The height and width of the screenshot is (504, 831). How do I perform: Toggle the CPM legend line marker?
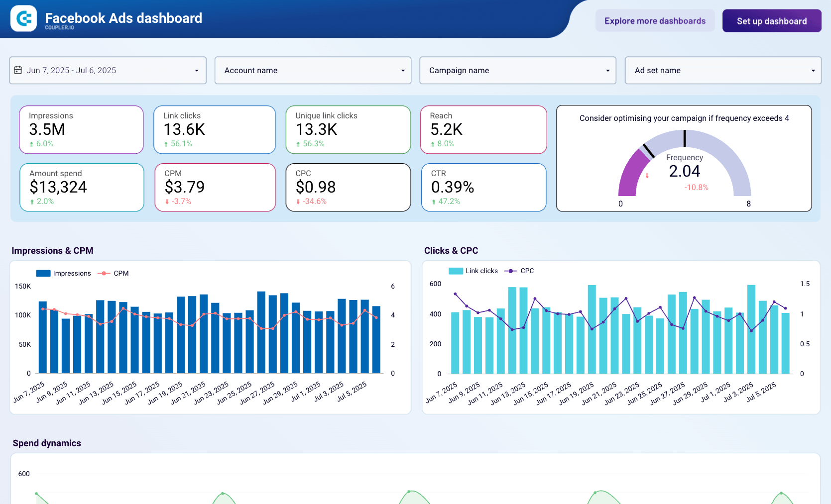tap(104, 273)
